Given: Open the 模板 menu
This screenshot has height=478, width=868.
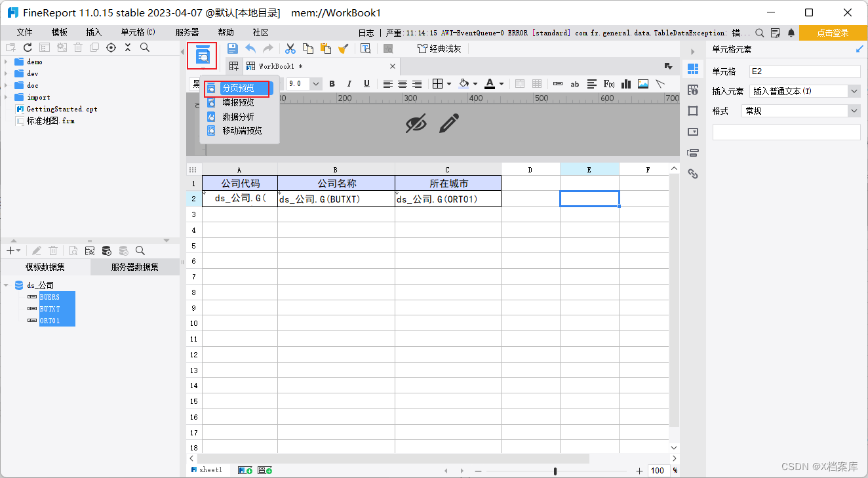Looking at the screenshot, I should click(60, 32).
